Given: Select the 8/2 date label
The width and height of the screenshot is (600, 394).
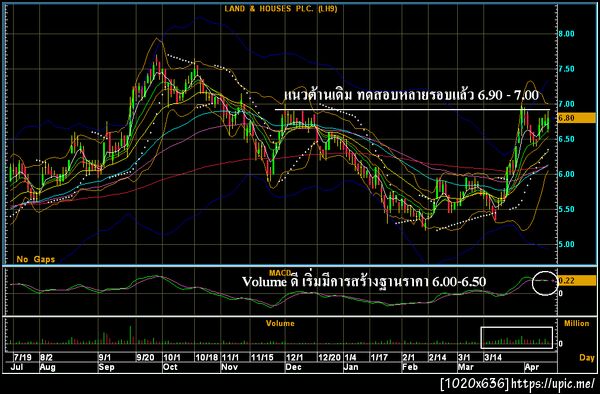Looking at the screenshot, I should (x=46, y=358).
